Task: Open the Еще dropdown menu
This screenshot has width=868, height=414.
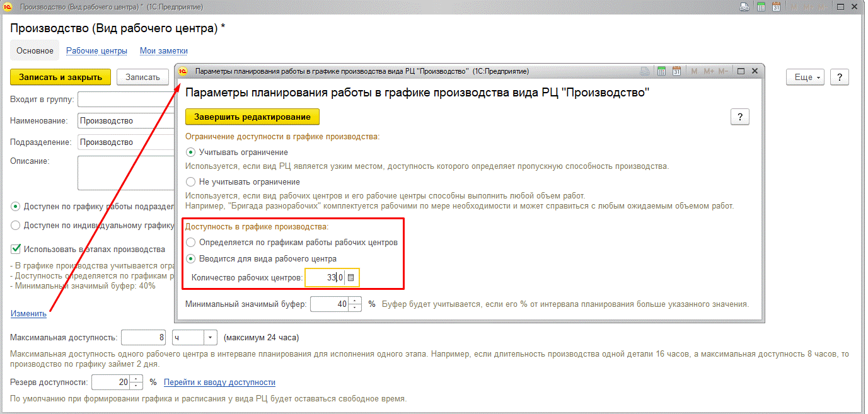Action: pyautogui.click(x=805, y=76)
